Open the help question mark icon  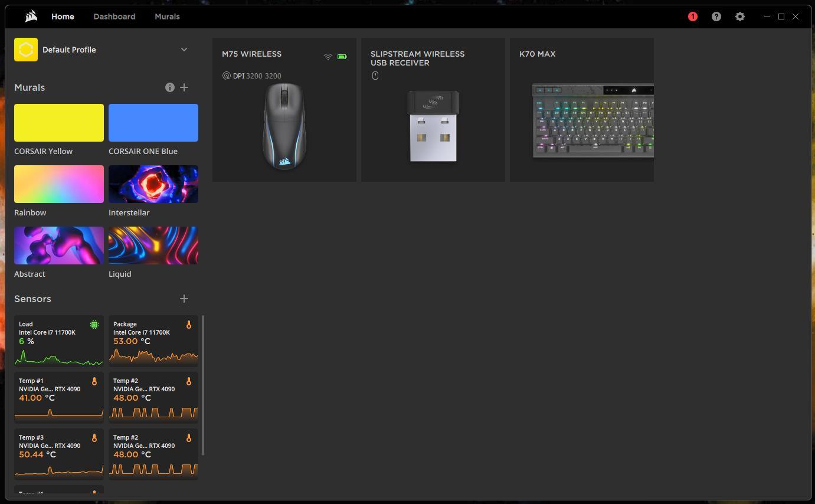point(716,17)
